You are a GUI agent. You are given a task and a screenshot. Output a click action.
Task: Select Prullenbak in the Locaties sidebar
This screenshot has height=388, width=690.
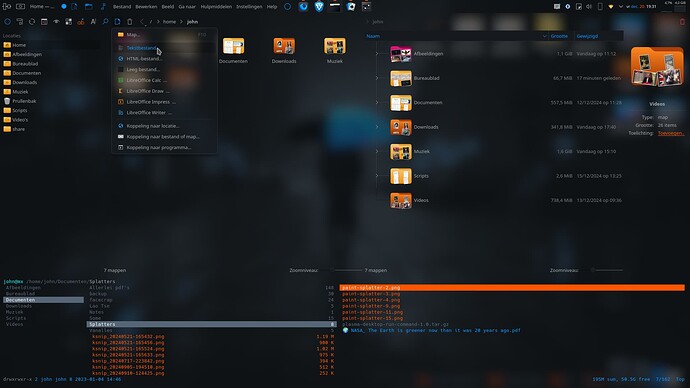point(24,101)
